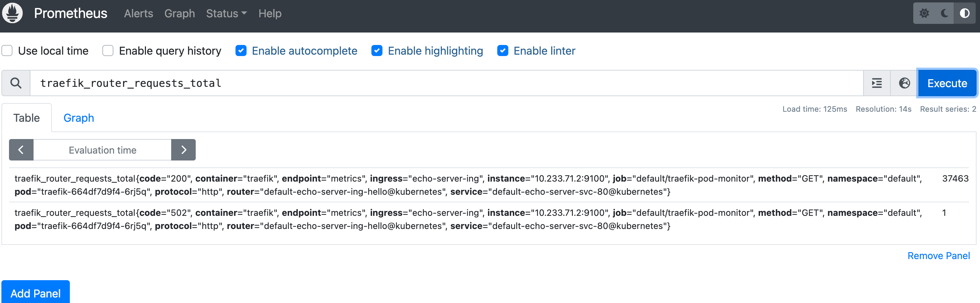The width and height of the screenshot is (980, 303).
Task: Switch to light theme with sun icon
Action: click(924, 13)
